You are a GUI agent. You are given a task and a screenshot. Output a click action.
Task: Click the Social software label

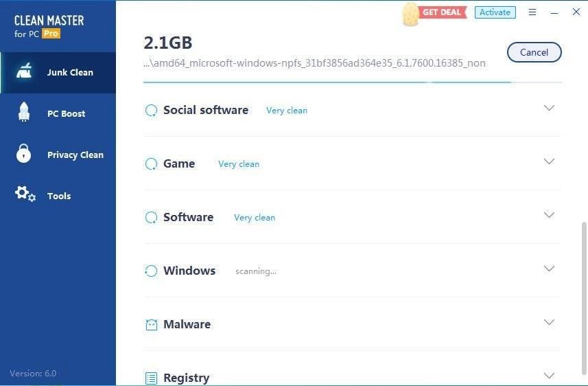pyautogui.click(x=206, y=110)
